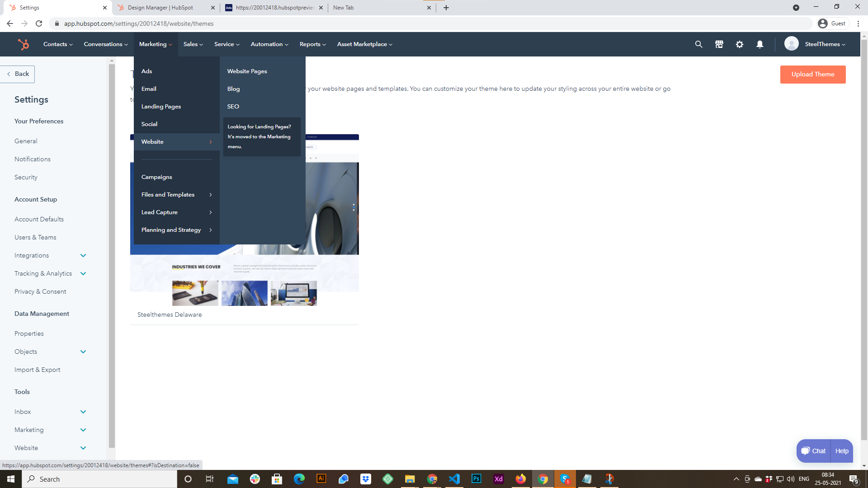Click the HubSpot sprocket logo
This screenshot has height=488, width=868.
tap(23, 44)
